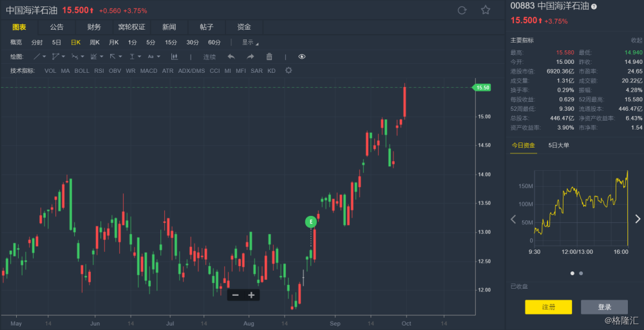This screenshot has width=644, height=330.
Task: Open indicator settings gear icon
Action: click(289, 70)
